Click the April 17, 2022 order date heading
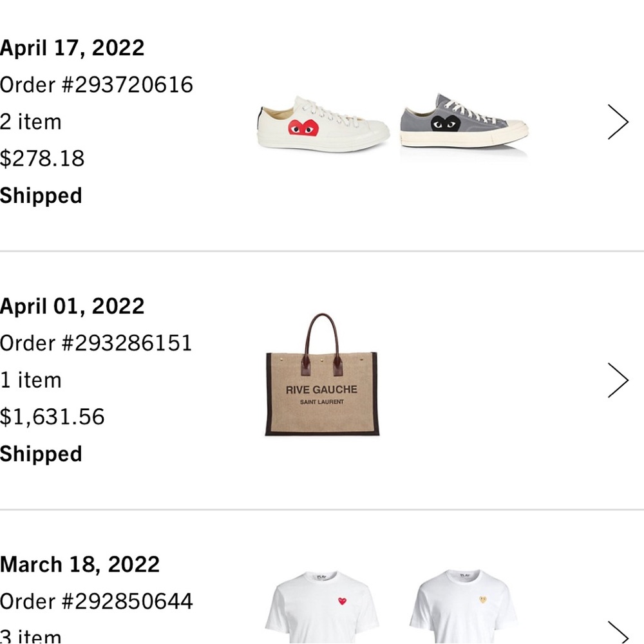644x644 pixels. click(x=72, y=48)
